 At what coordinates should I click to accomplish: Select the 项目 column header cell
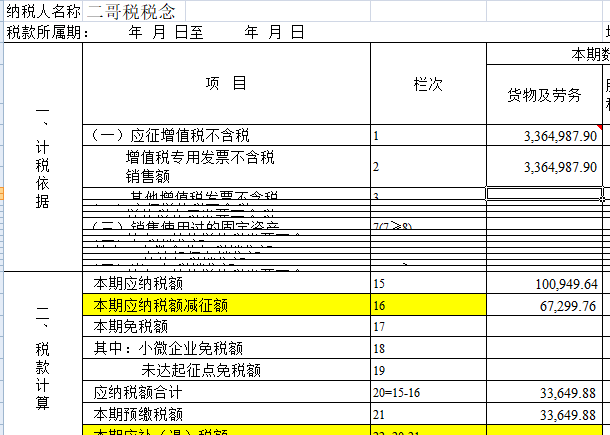coord(225,84)
